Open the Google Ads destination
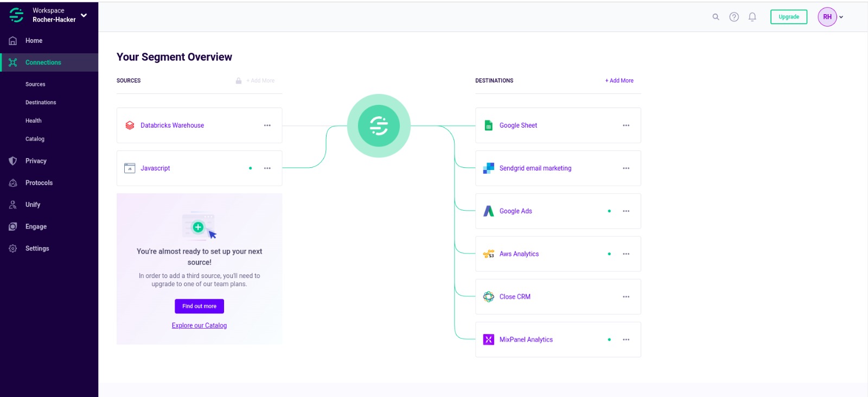868x397 pixels. pyautogui.click(x=515, y=211)
